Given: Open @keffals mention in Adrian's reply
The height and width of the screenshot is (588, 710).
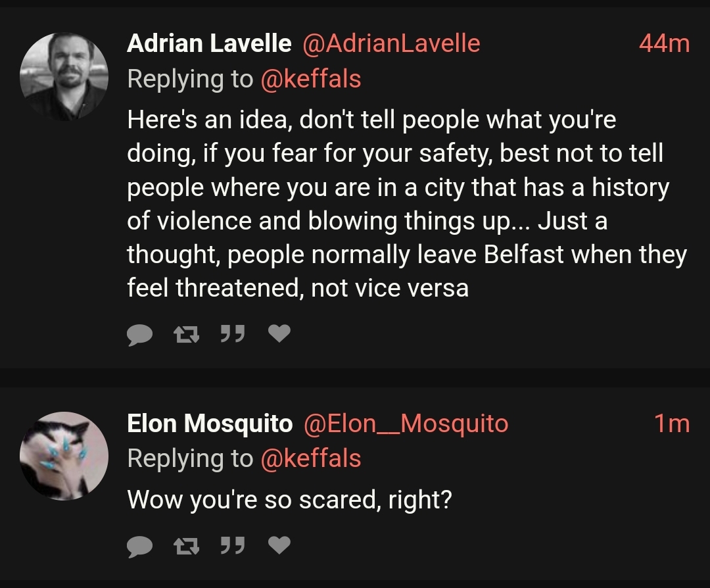Looking at the screenshot, I should tap(310, 79).
